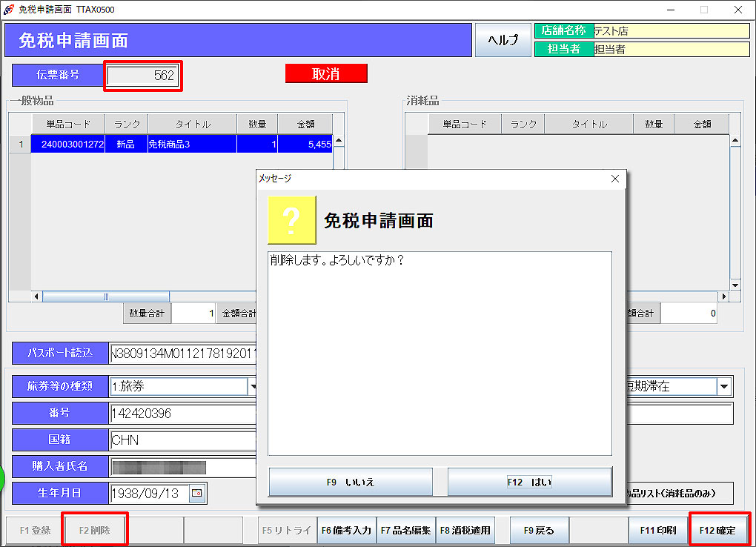
Task: Click the 店舗名称 field テスト店
Action: tap(672, 31)
